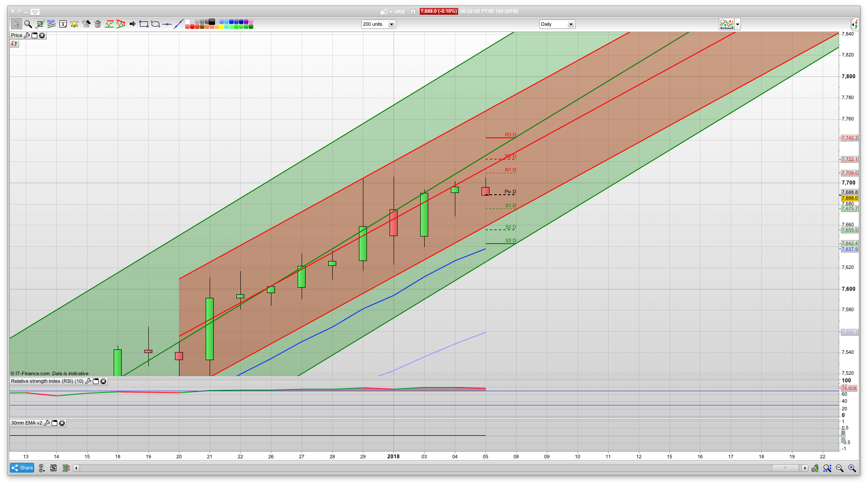Select the ellipse drawing tool

pyautogui.click(x=155, y=24)
